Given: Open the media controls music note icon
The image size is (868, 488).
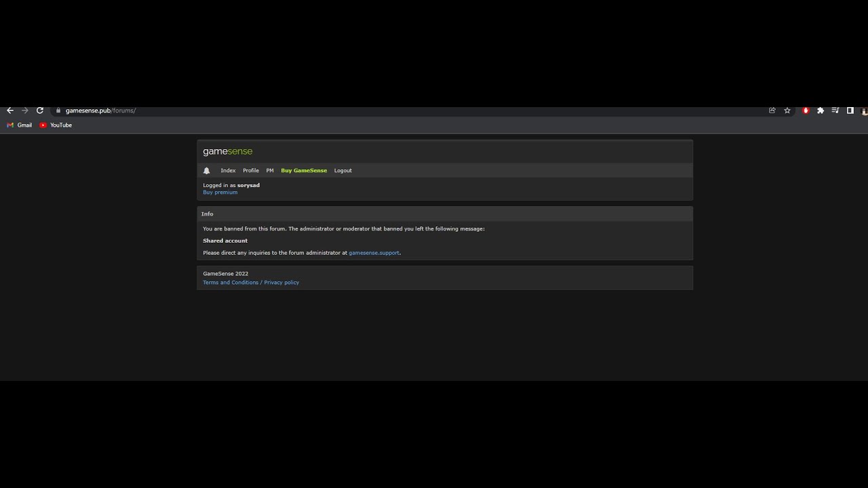Looking at the screenshot, I should (x=835, y=110).
